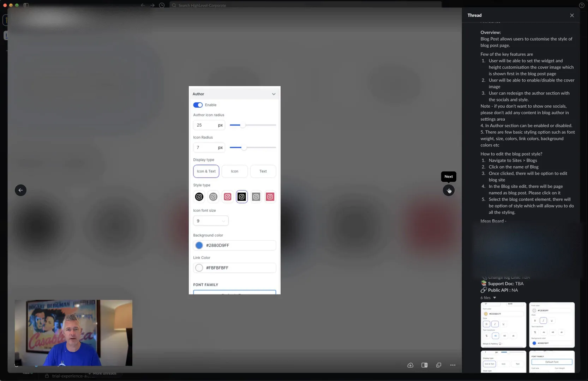Viewport: 588px width, 381px height.
Task: Click the green macOS fullscreen button
Action: pos(17,5)
